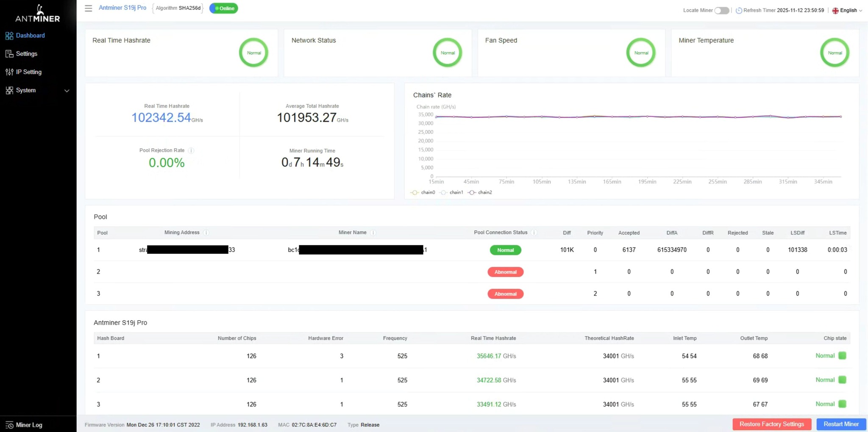Open the English language dropdown
This screenshot has height=432, width=868.
847,10
